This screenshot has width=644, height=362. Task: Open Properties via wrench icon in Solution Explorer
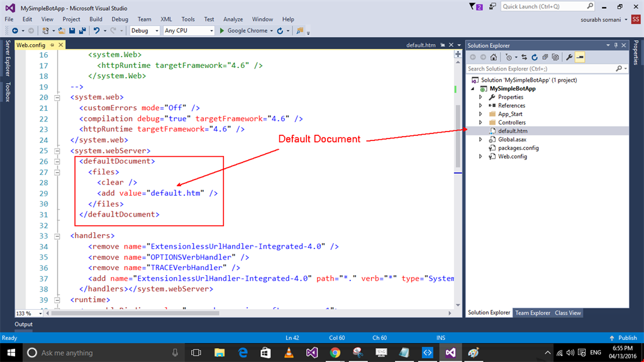pos(569,57)
